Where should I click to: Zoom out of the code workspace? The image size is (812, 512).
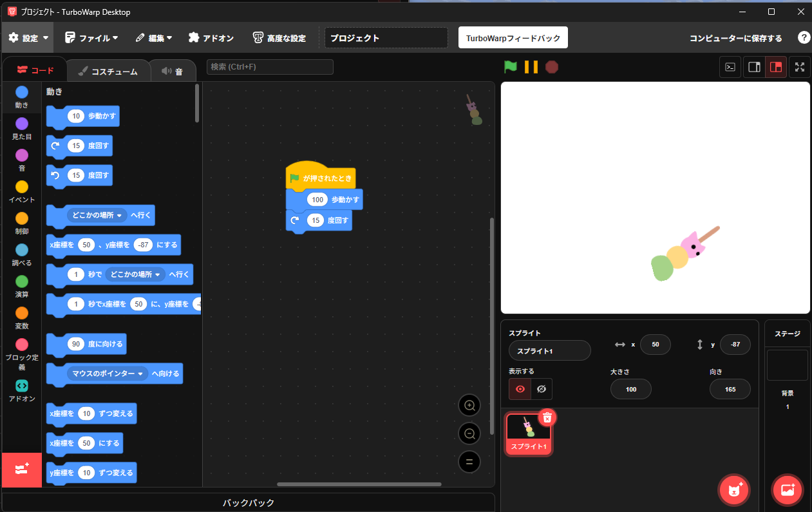pos(469,434)
